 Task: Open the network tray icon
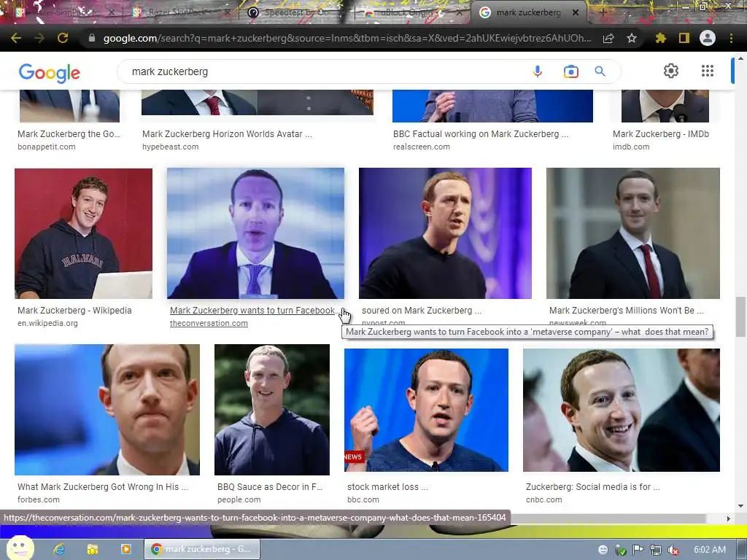656,550
